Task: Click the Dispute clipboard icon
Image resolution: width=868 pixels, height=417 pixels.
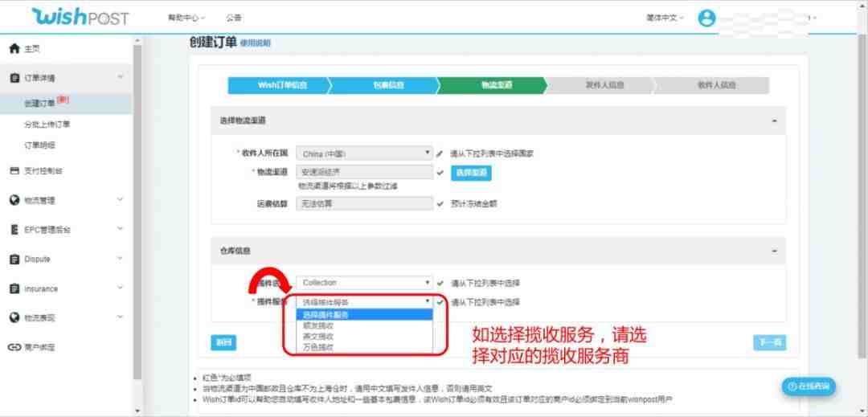Action: (x=15, y=260)
